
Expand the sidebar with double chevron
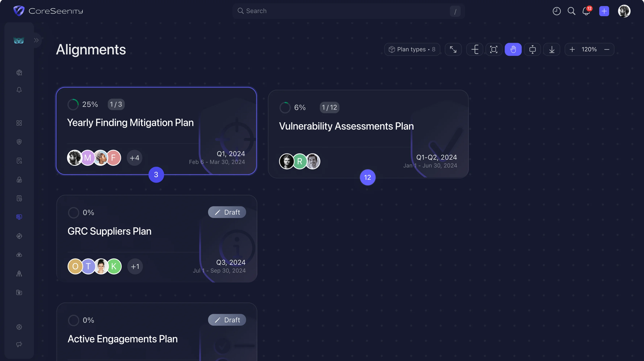[x=36, y=40]
